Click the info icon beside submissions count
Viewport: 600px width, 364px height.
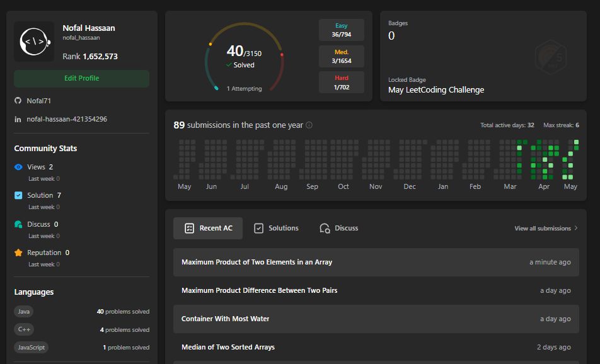[309, 125]
